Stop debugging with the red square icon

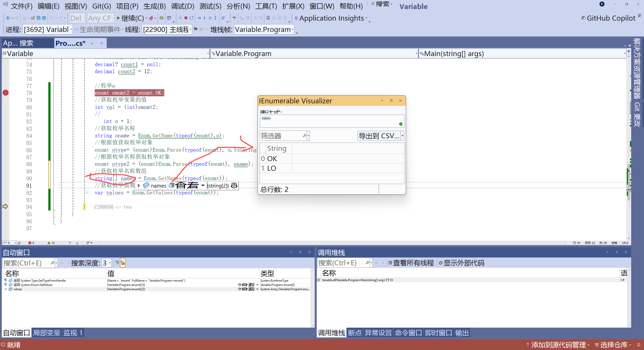[186, 18]
